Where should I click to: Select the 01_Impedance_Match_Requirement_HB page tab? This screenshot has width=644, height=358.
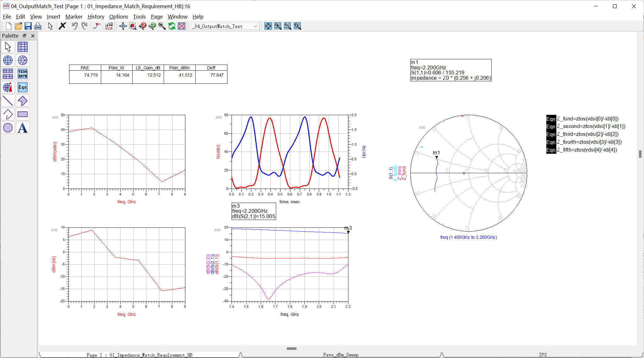point(139,355)
